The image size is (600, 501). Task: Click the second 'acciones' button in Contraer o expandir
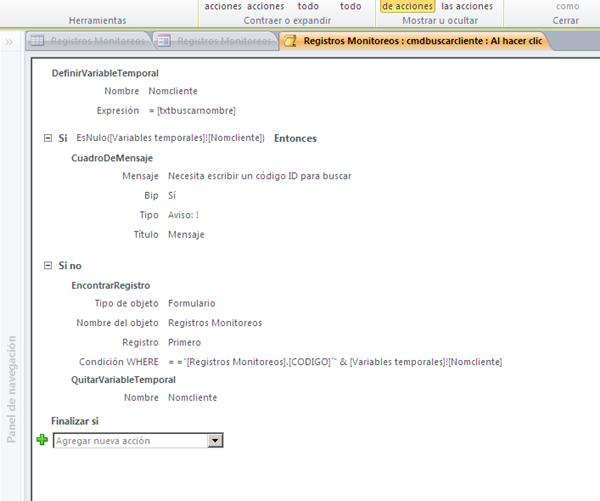tap(266, 6)
